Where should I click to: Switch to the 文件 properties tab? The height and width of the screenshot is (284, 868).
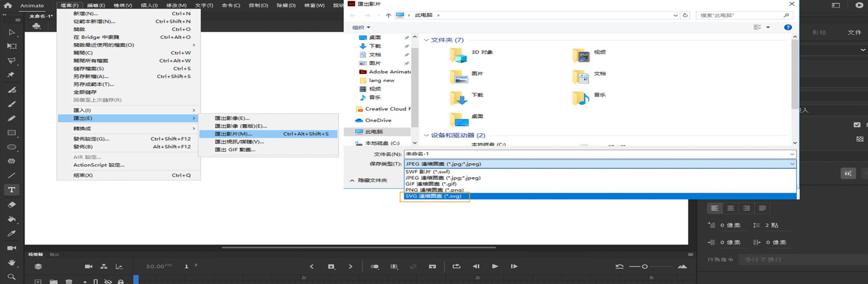pyautogui.click(x=854, y=33)
